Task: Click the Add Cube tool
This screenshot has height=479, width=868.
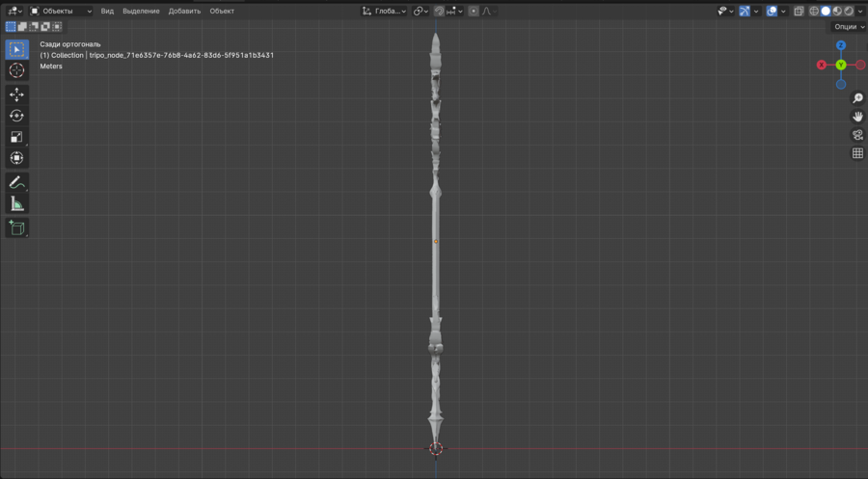Action: [16, 227]
